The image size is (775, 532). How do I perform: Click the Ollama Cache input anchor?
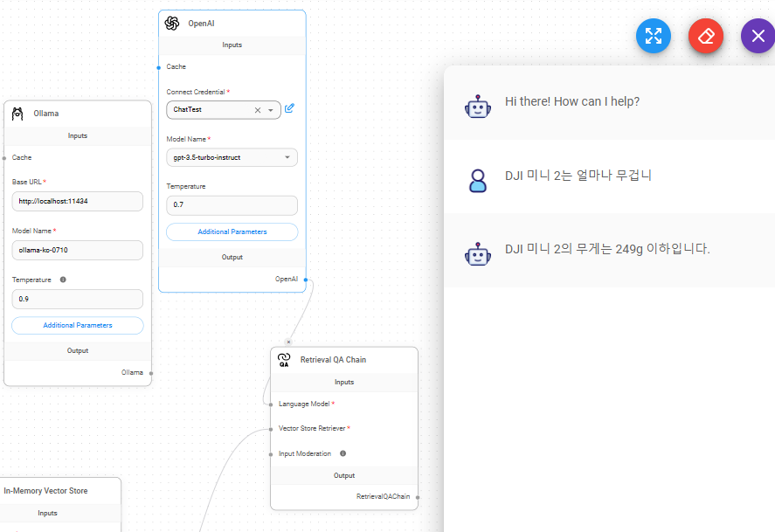point(4,158)
